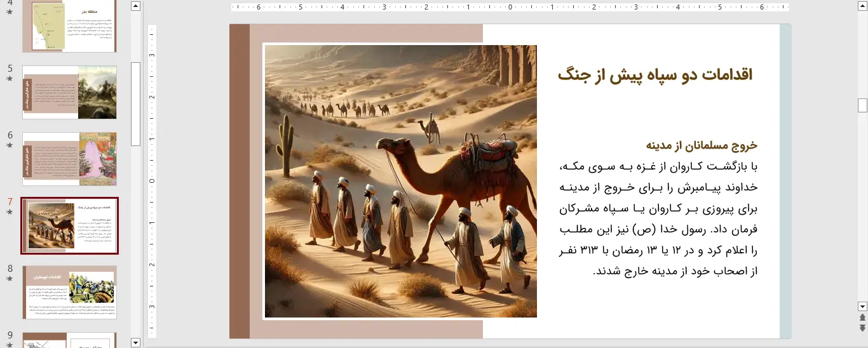Click the body paragraph starting 'با بازگشت کاروان'

659,218
